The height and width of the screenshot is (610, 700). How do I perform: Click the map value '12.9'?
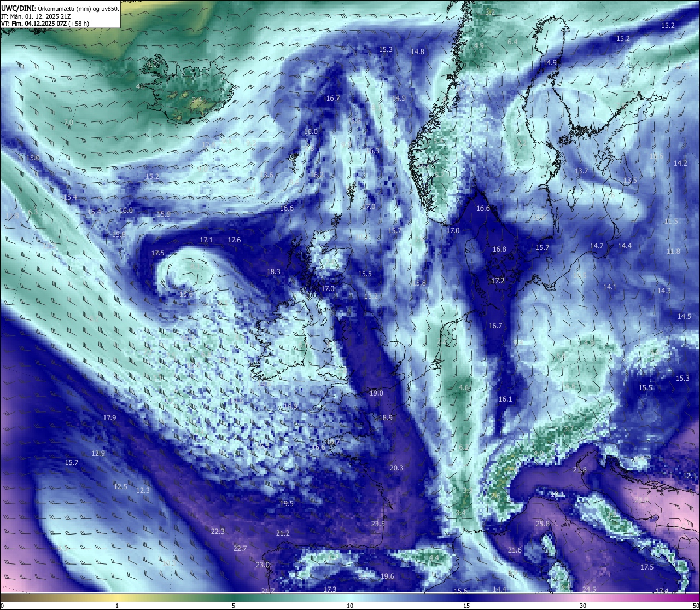(98, 453)
